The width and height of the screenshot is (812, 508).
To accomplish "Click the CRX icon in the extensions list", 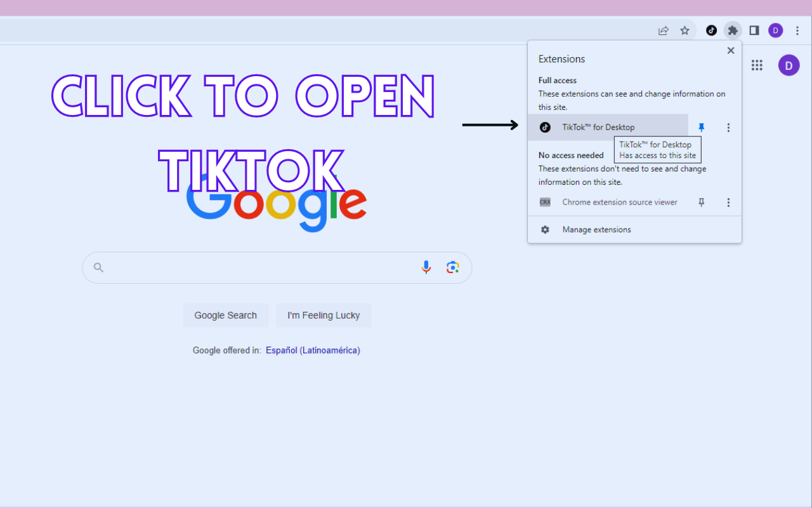I will [x=545, y=202].
